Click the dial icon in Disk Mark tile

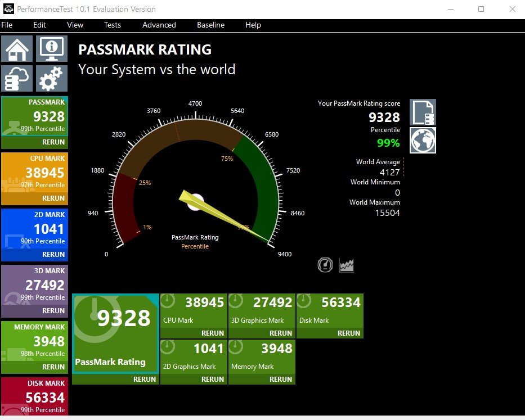304,301
